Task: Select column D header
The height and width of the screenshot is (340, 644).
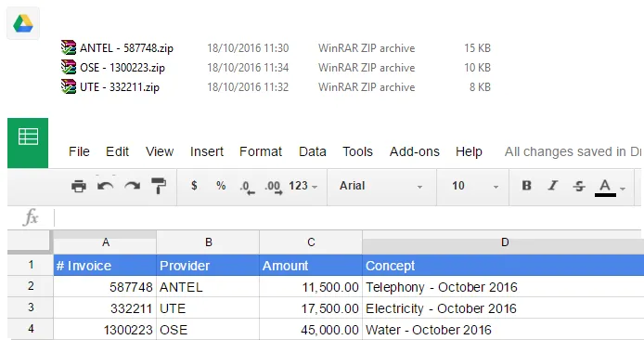Action: 503,242
